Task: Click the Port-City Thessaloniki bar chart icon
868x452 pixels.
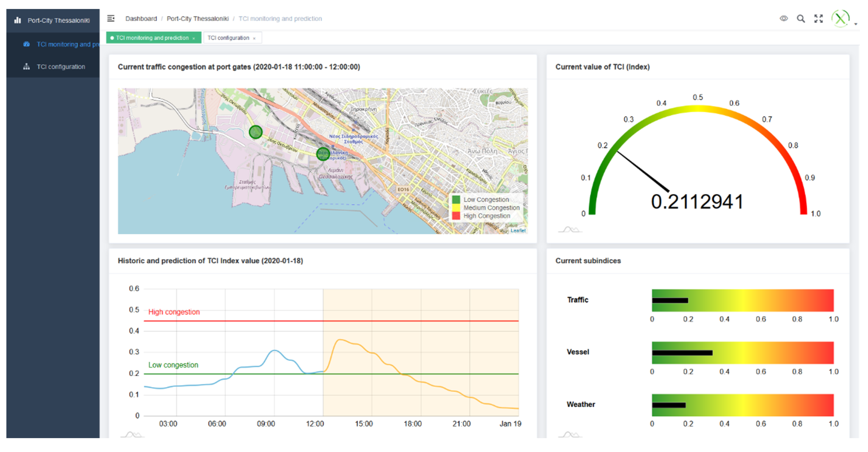Action: (x=18, y=20)
